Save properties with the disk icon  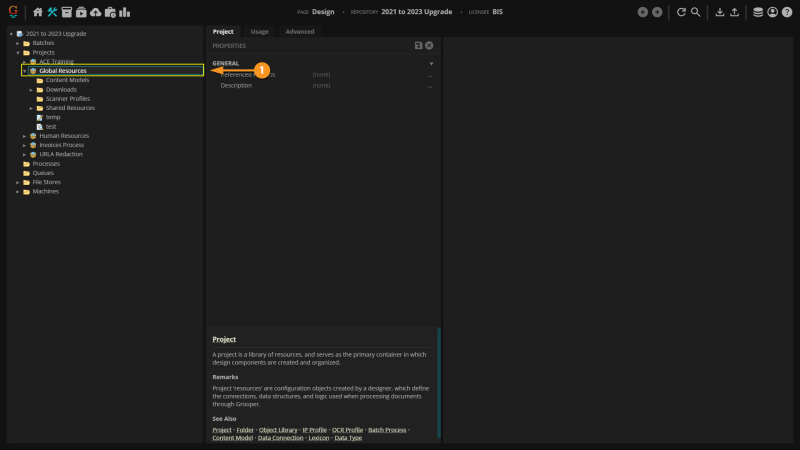[x=418, y=45]
